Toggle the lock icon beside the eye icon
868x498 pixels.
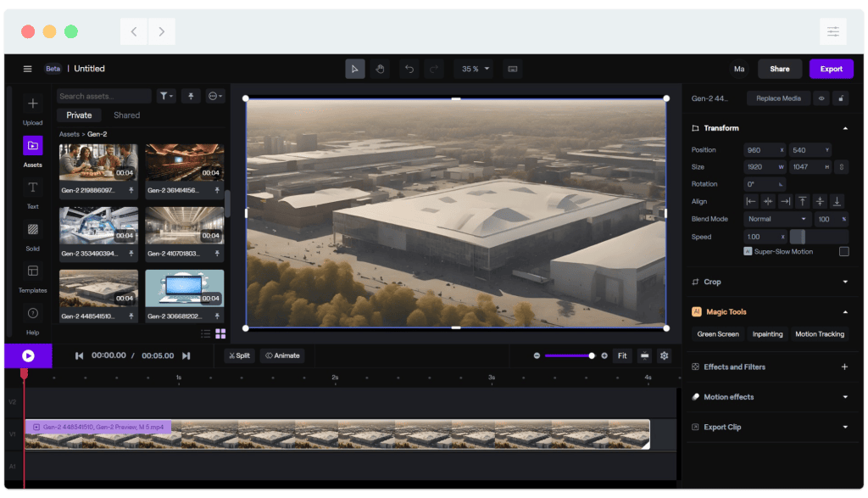click(841, 98)
